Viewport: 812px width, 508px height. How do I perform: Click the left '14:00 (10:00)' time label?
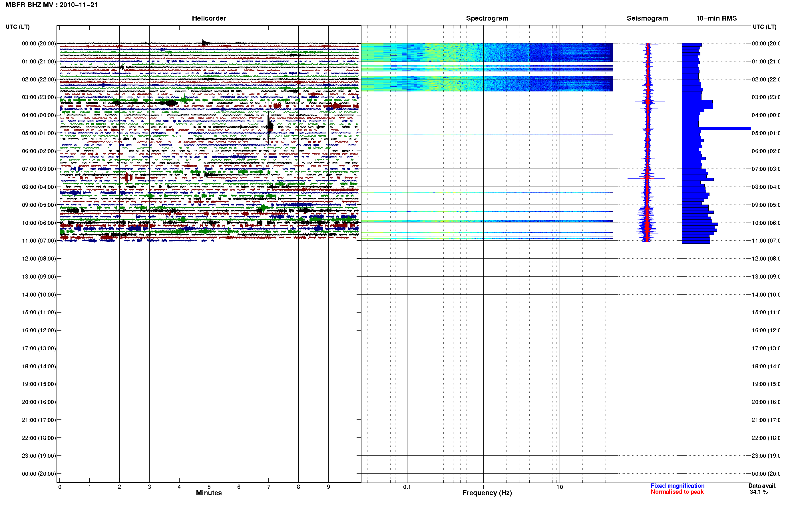pos(39,295)
